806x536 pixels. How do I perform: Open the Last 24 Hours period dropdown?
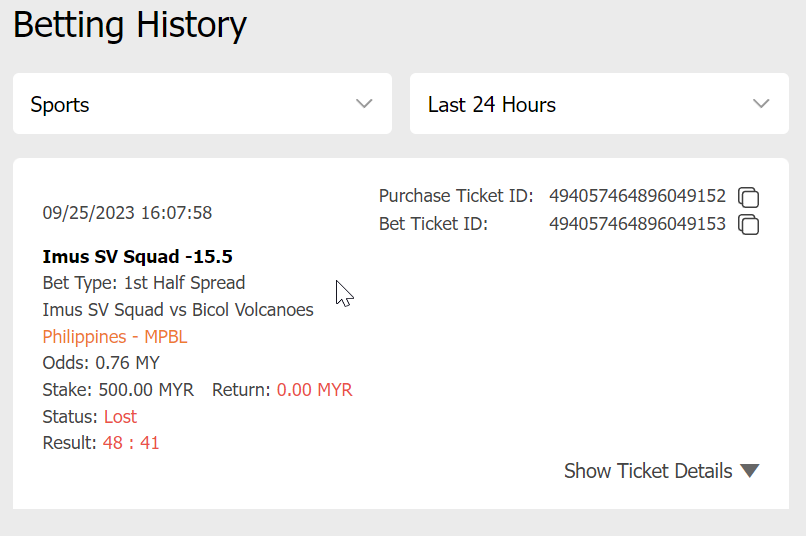[598, 104]
